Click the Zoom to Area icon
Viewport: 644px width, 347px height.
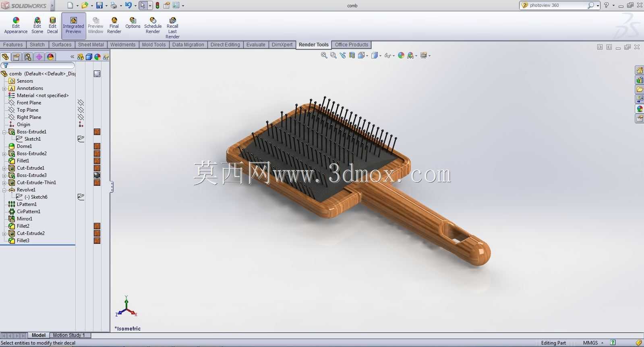click(333, 56)
